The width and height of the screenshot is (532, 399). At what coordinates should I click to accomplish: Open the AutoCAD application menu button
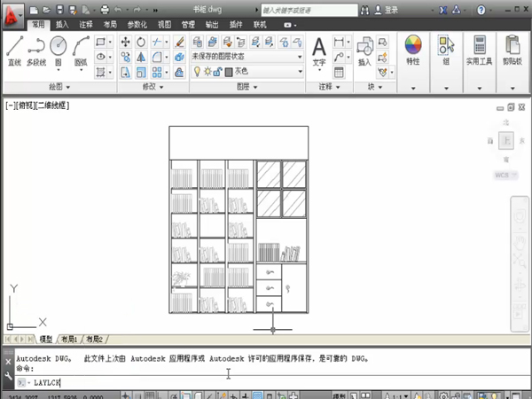coord(13,16)
